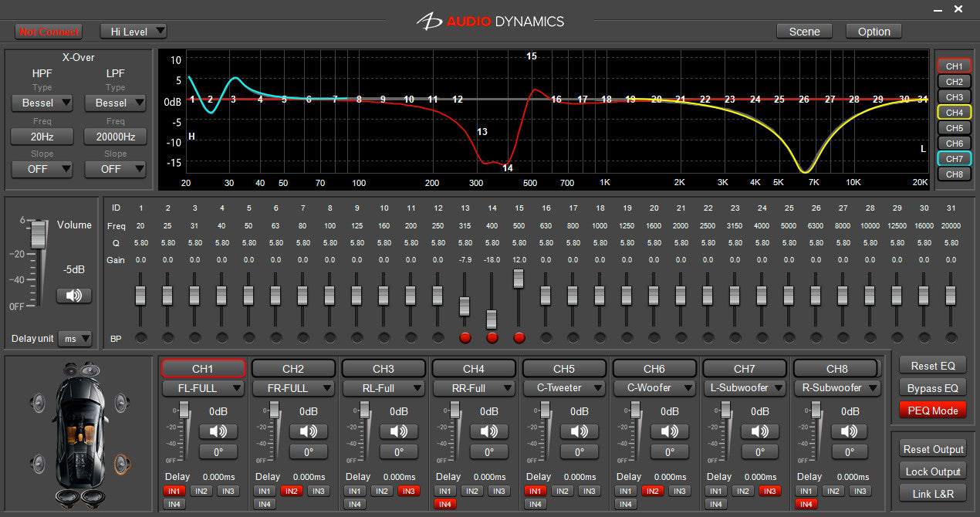Viewport: 980px width, 517px height.
Task: Click the 400 Hz band gain slider
Action: tap(492, 318)
